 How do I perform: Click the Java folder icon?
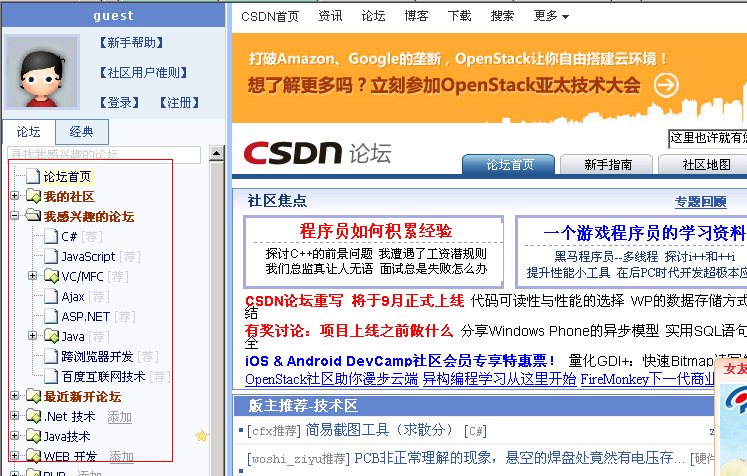(51, 336)
